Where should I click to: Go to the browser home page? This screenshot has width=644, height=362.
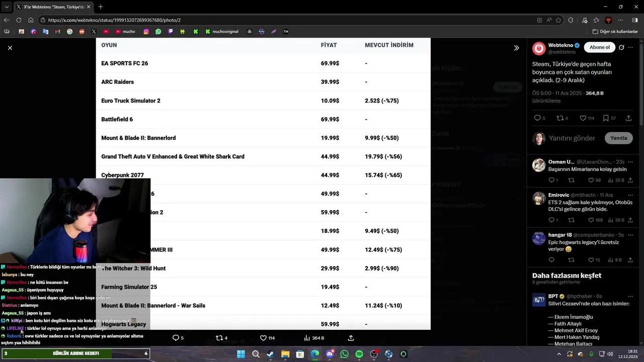31,20
